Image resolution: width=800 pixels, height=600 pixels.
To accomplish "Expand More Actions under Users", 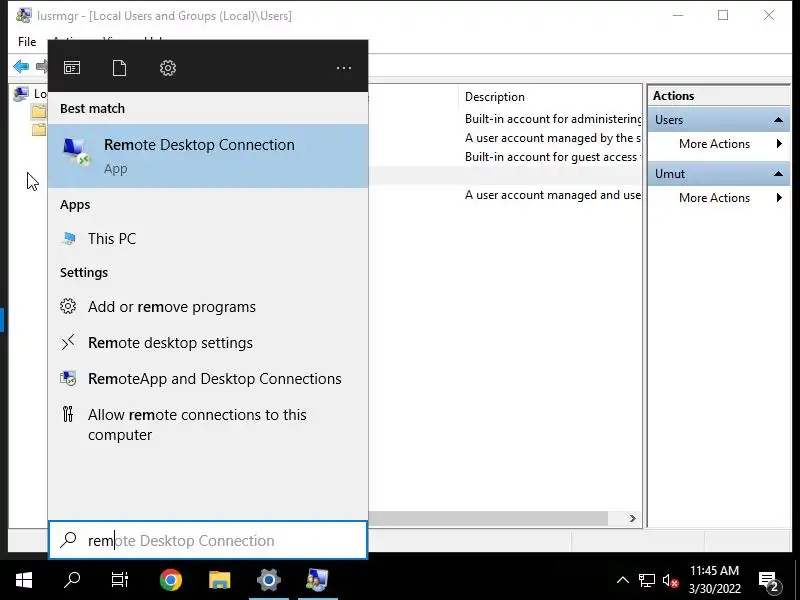I will [x=718, y=144].
